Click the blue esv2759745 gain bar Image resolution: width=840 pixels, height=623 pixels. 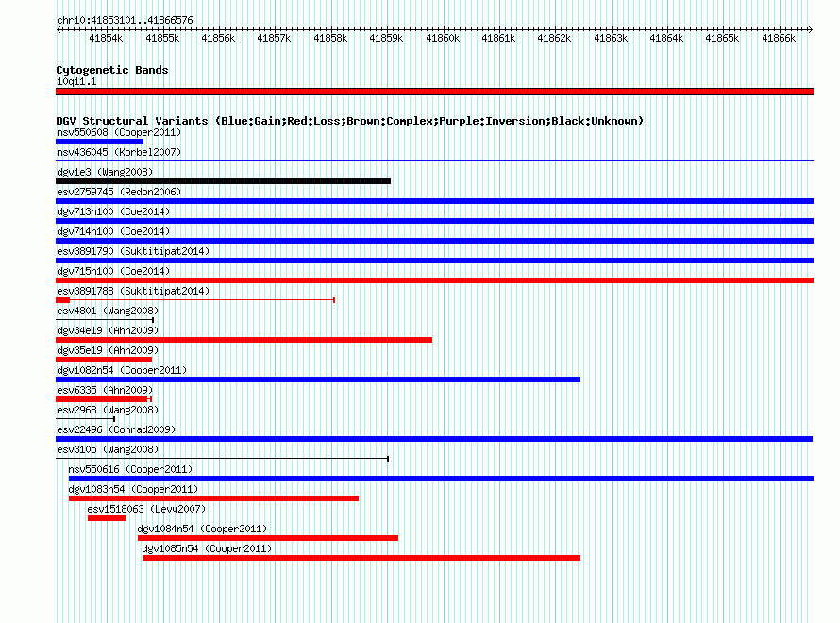click(434, 201)
